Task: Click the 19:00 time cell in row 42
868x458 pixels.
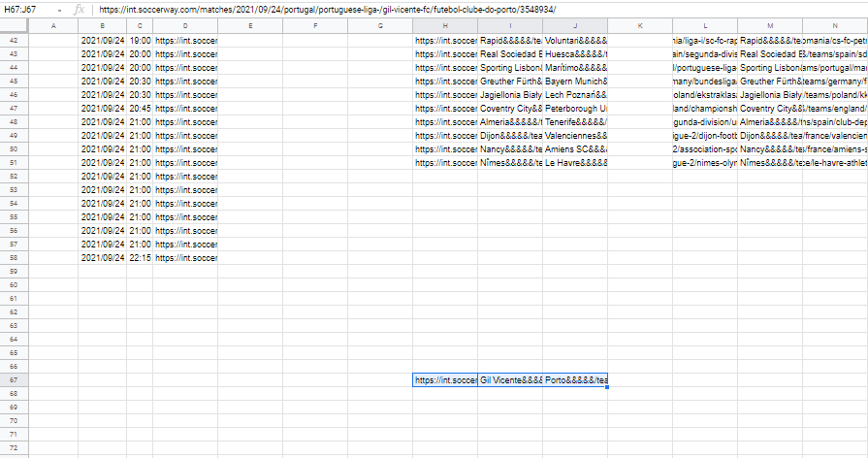Action: click(x=140, y=41)
